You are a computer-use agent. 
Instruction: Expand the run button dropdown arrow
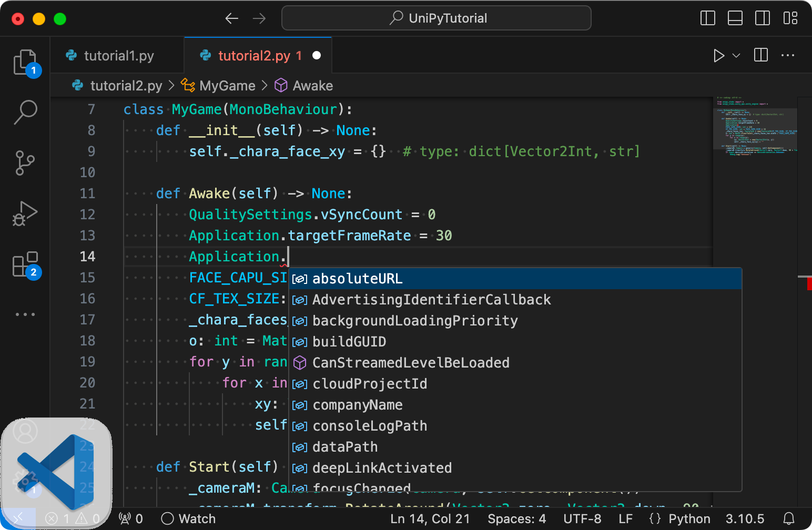pyautogui.click(x=736, y=56)
